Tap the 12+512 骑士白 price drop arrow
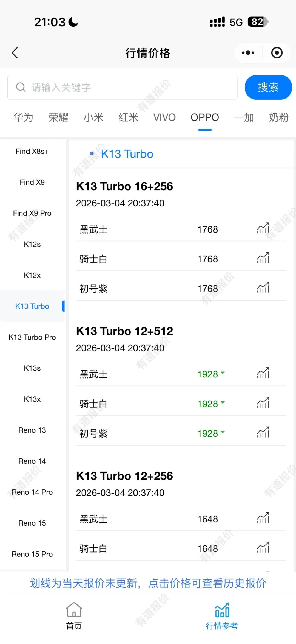Image resolution: width=296 pixels, height=644 pixels. (x=223, y=402)
